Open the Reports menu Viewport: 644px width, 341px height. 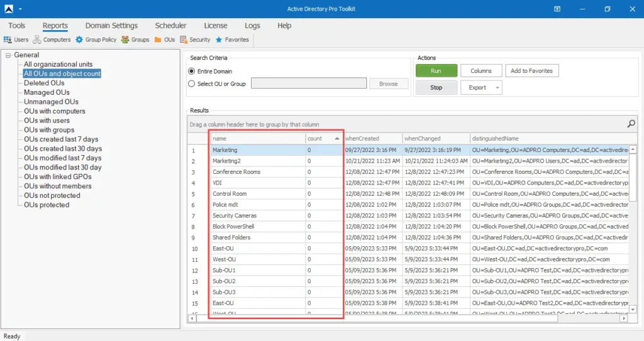click(55, 26)
